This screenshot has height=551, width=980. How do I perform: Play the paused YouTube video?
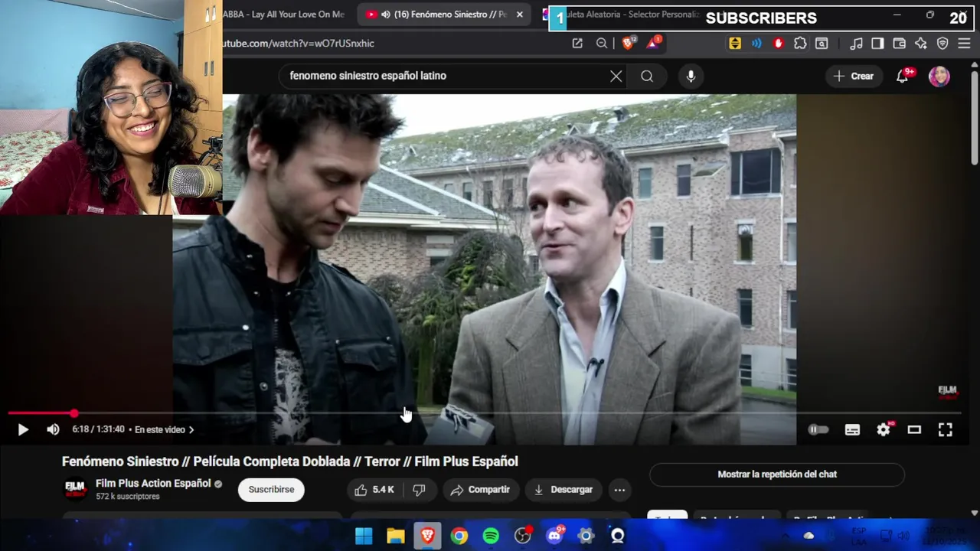[23, 430]
